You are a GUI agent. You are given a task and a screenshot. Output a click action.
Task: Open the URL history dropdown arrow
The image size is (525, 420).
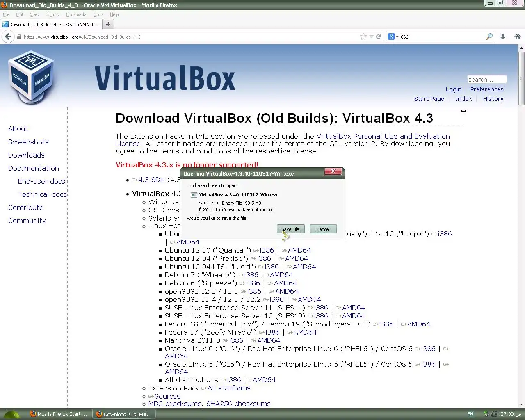(372, 37)
